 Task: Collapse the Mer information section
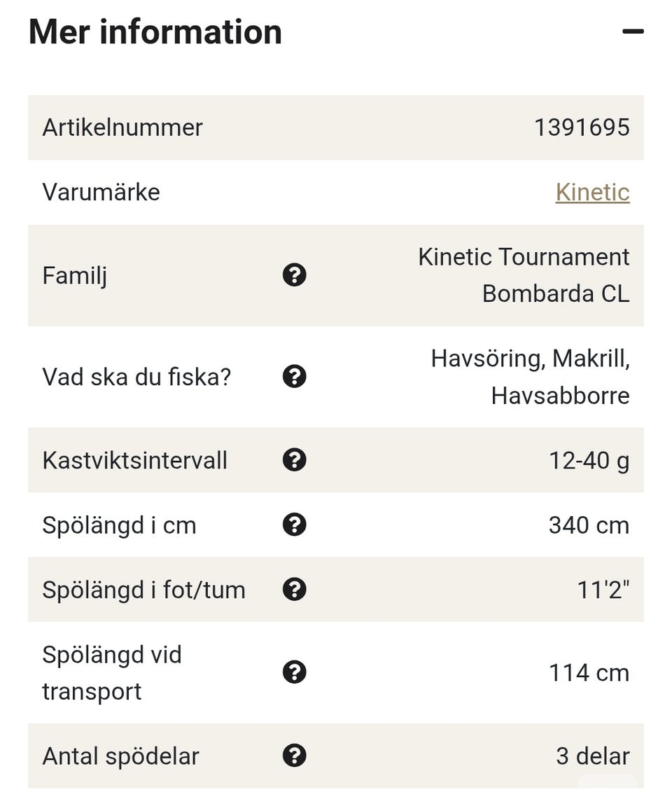pyautogui.click(x=633, y=32)
